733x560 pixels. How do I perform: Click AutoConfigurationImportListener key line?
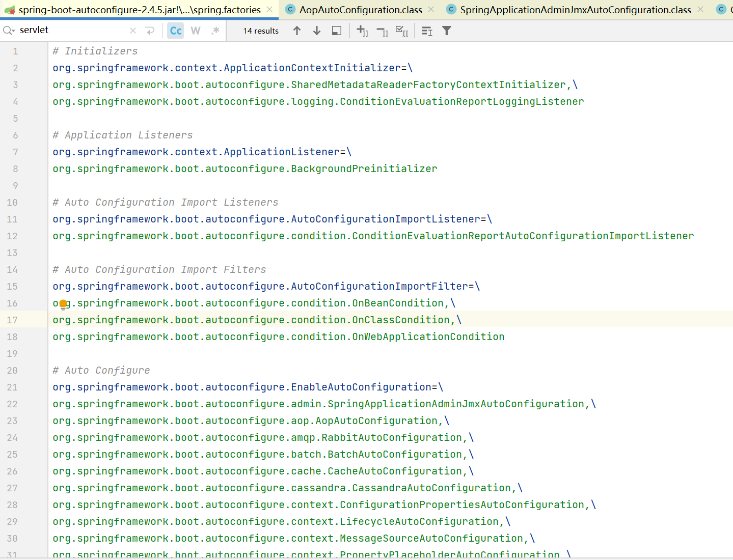click(x=273, y=219)
